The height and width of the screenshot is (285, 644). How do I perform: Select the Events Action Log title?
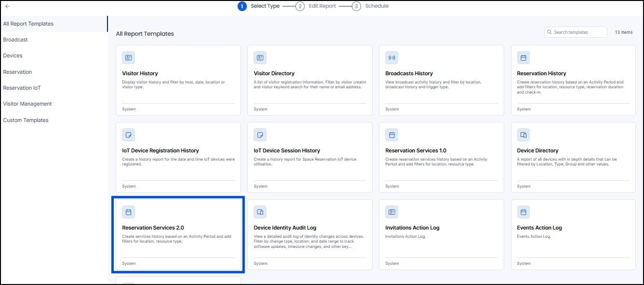click(540, 228)
